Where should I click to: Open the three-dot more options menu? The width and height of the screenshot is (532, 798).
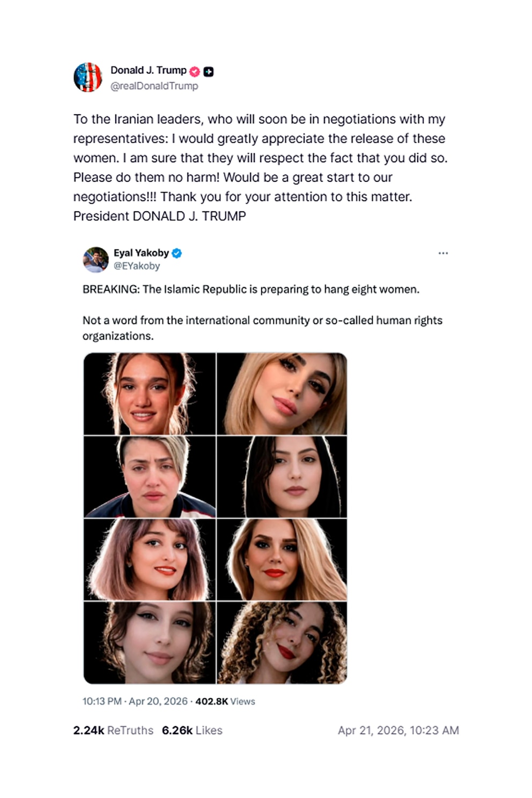[443, 253]
